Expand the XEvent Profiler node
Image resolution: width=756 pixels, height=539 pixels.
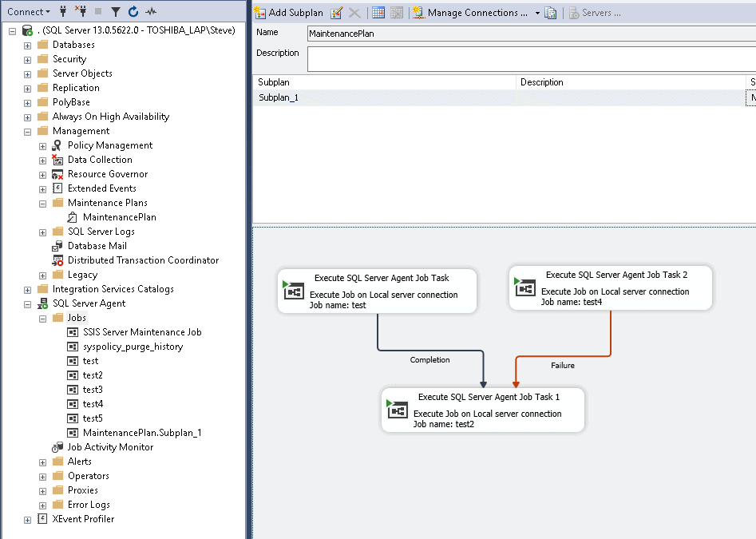(27, 520)
